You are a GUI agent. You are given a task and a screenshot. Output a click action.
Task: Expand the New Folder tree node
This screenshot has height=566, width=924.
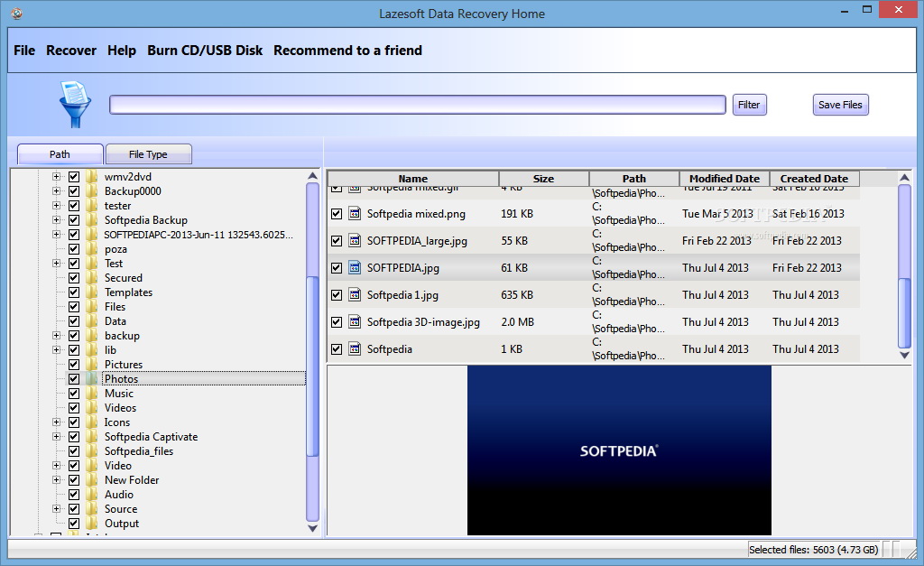56,480
